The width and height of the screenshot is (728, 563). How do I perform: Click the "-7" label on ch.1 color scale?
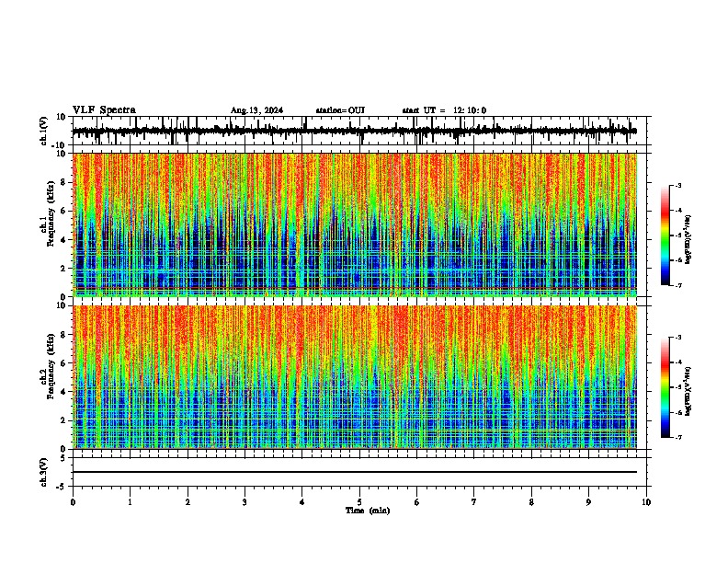(678, 285)
